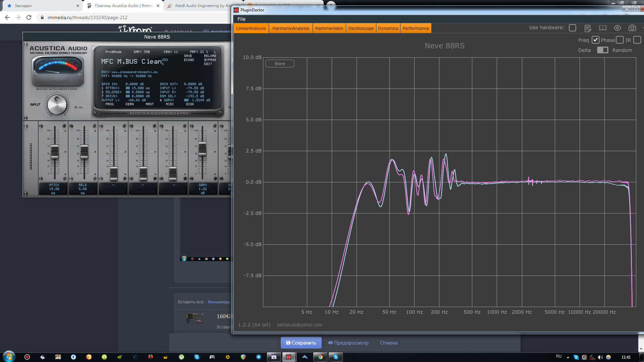Image resolution: width=644 pixels, height=362 pixels.
Task: Switch to the HarmonicAnalysis tab
Action: point(290,28)
